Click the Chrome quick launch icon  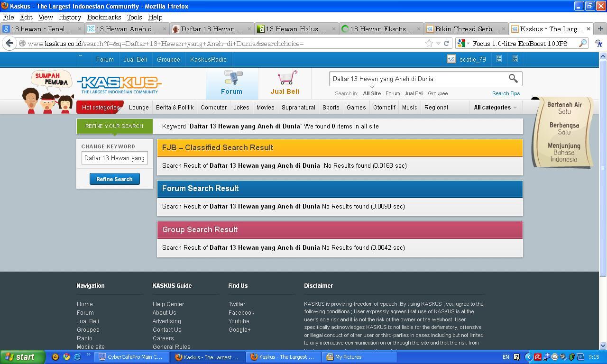coord(66,357)
